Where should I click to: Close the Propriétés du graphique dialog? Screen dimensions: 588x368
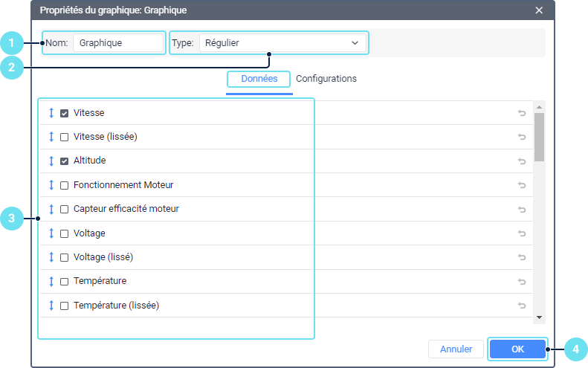pyautogui.click(x=539, y=10)
